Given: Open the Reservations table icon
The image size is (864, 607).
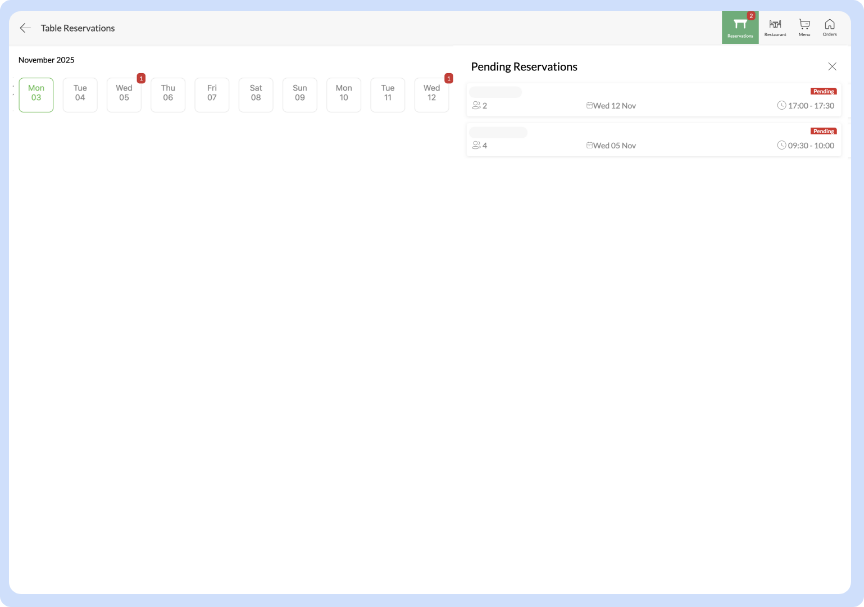Looking at the screenshot, I should click(740, 26).
